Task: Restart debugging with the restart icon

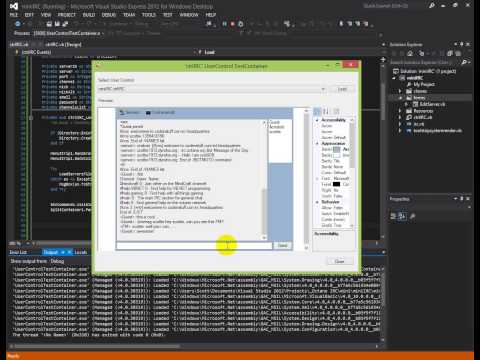Action: [x=241, y=24]
